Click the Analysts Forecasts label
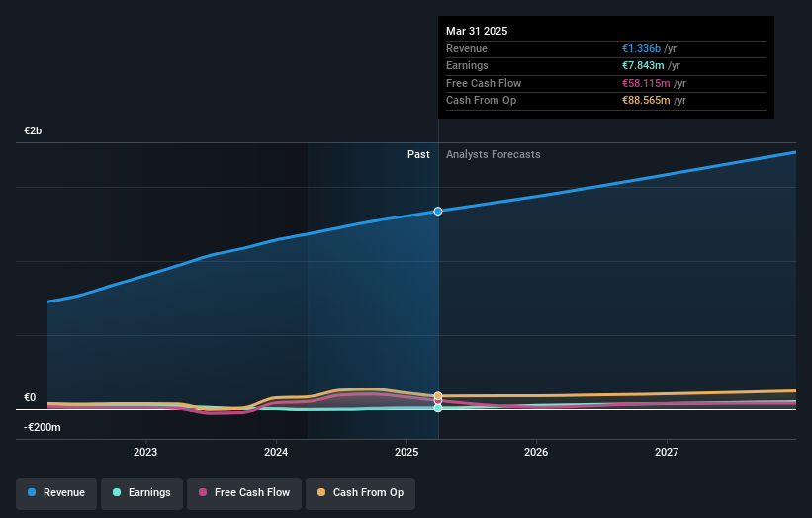 pos(493,155)
